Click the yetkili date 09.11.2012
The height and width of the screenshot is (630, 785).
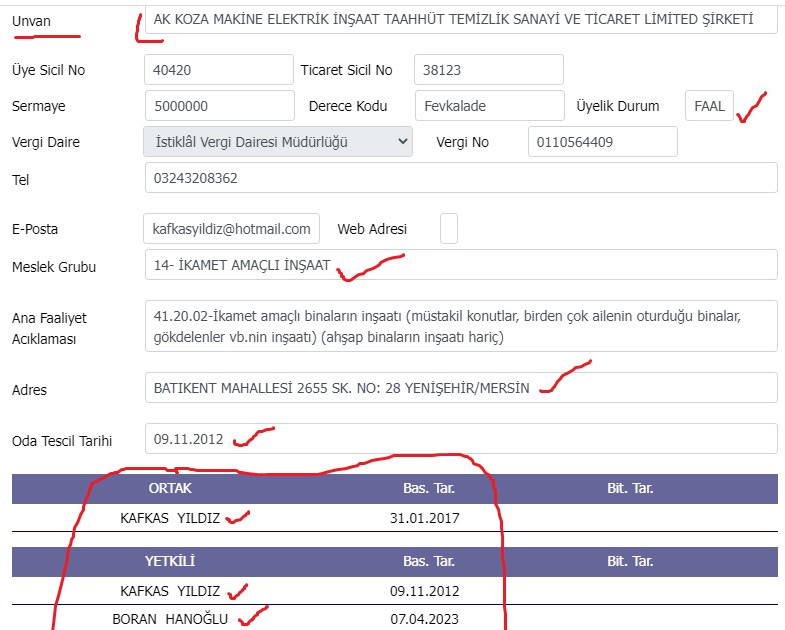425,591
